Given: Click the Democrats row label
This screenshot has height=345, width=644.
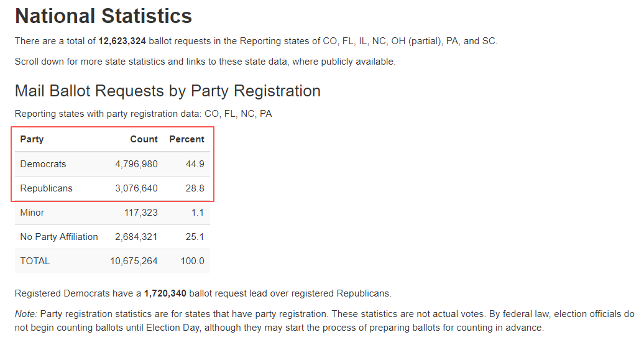Looking at the screenshot, I should tap(43, 164).
